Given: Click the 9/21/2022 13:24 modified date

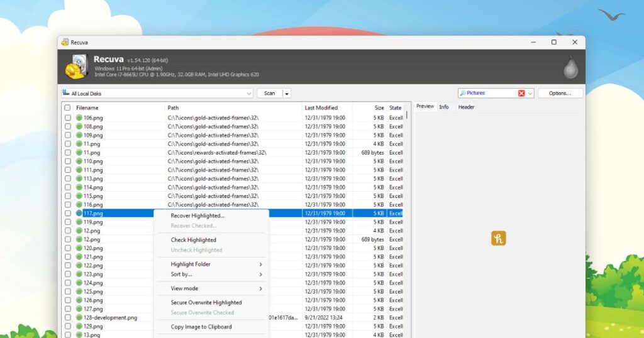Looking at the screenshot, I should click(x=323, y=318).
